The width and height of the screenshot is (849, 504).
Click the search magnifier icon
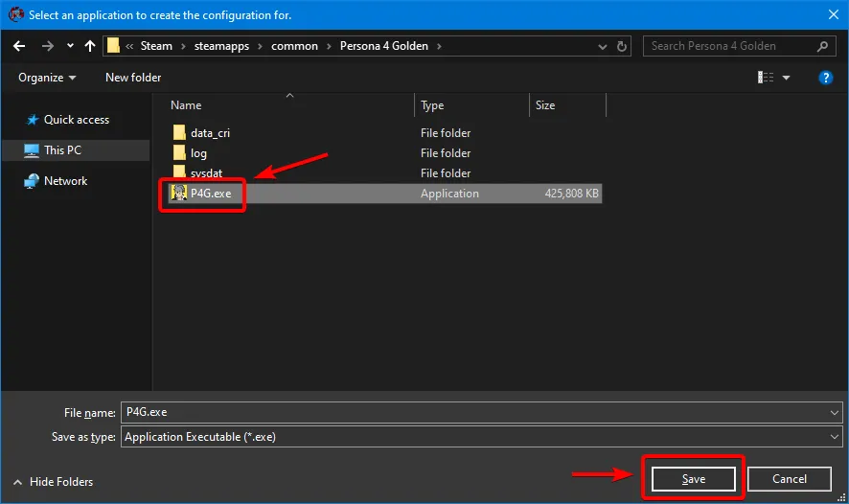[x=822, y=47]
